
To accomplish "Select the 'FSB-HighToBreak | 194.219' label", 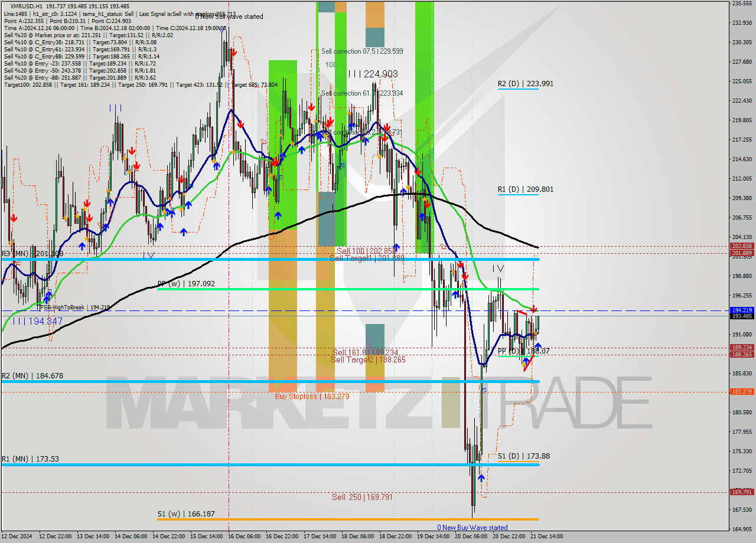I will [x=74, y=308].
